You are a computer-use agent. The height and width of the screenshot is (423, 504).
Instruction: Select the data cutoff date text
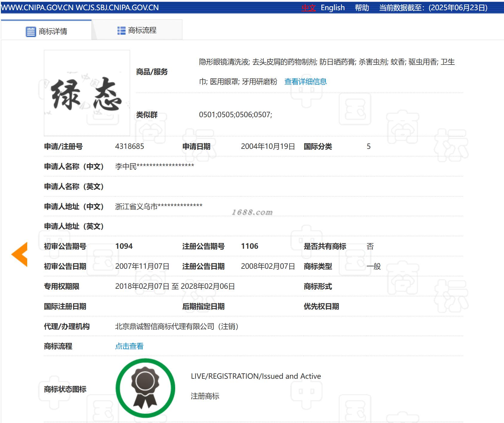tap(433, 8)
